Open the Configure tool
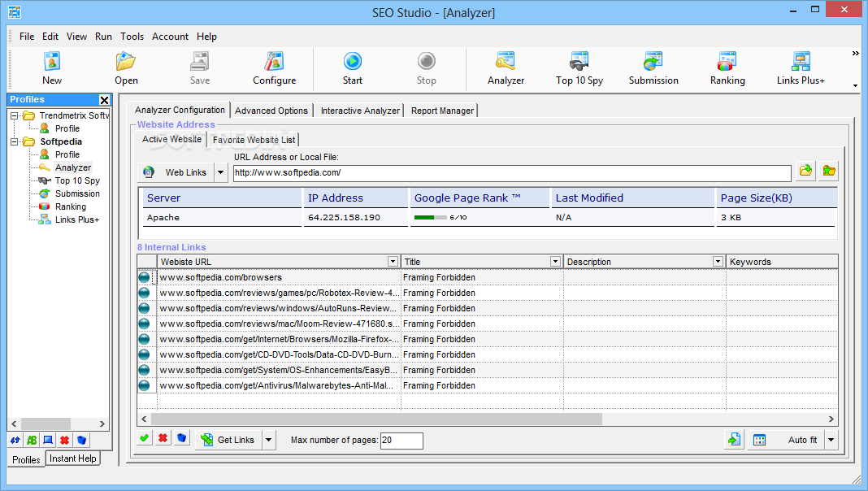The height and width of the screenshot is (491, 868). tap(274, 68)
